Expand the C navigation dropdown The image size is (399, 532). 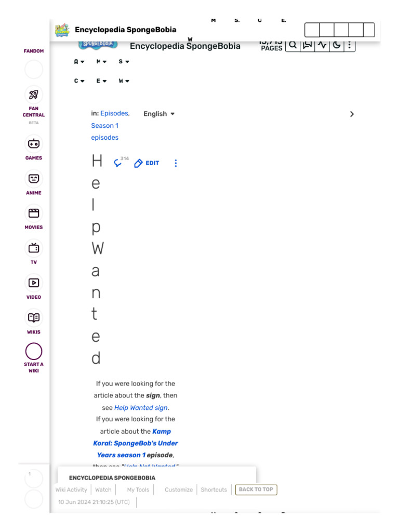coord(79,81)
